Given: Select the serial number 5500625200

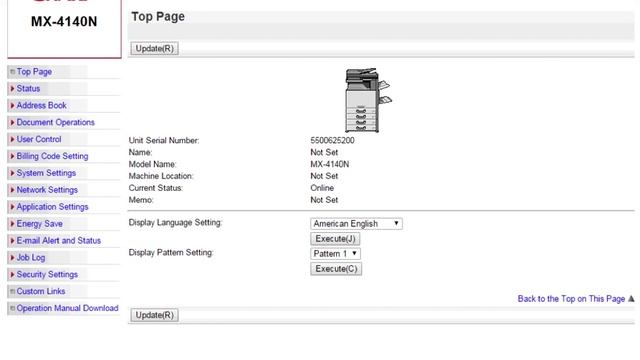Looking at the screenshot, I should tap(332, 140).
